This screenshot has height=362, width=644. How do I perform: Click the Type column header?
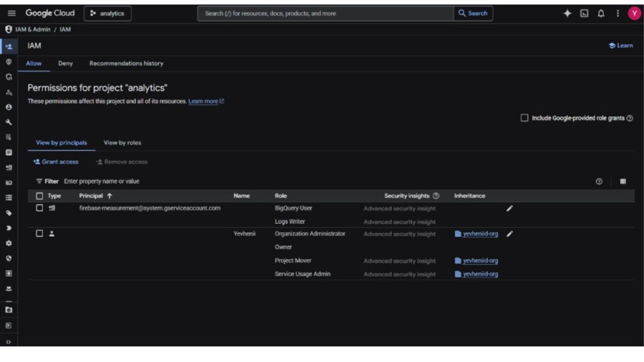(x=54, y=196)
